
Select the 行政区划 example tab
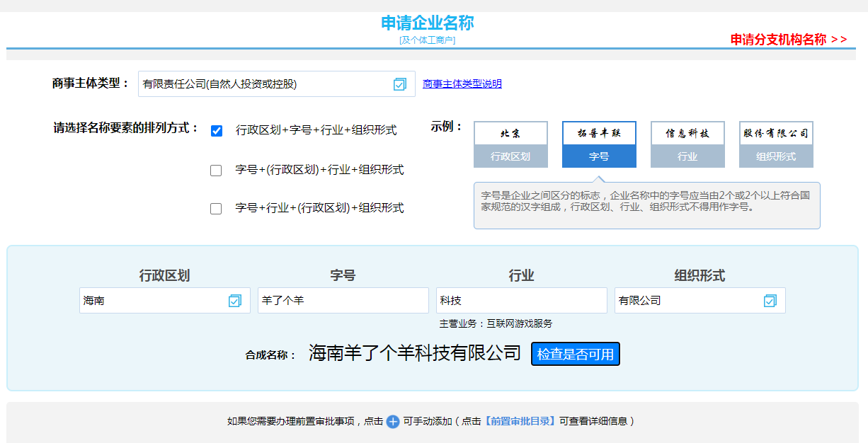510,144
